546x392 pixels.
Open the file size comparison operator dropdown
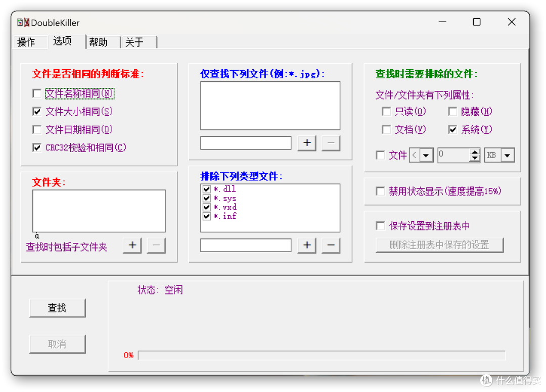[426, 155]
